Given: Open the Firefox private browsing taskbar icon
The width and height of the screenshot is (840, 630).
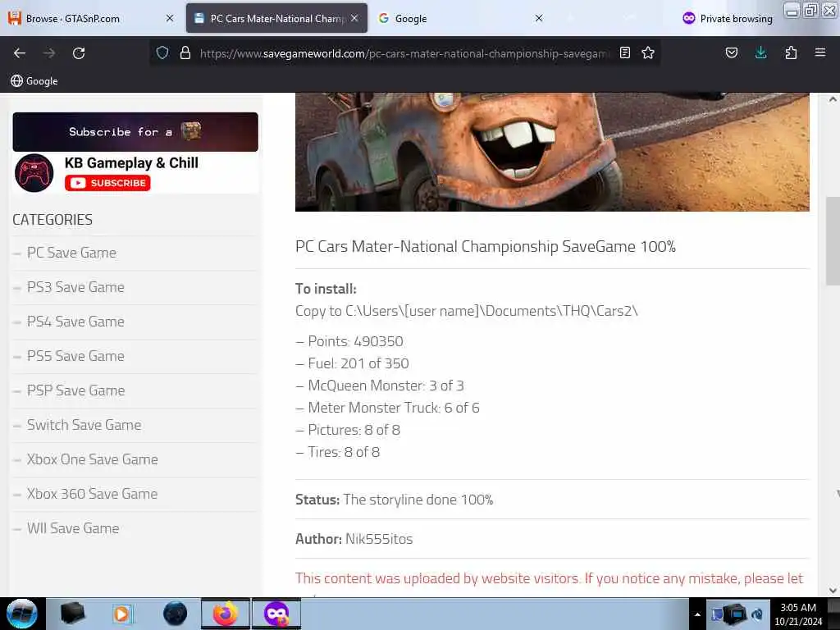Looking at the screenshot, I should click(276, 614).
